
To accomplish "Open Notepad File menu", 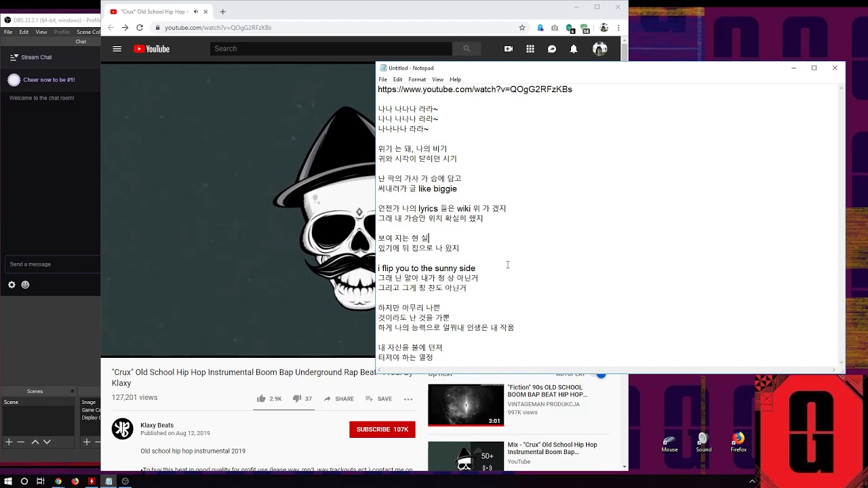I will click(x=383, y=79).
